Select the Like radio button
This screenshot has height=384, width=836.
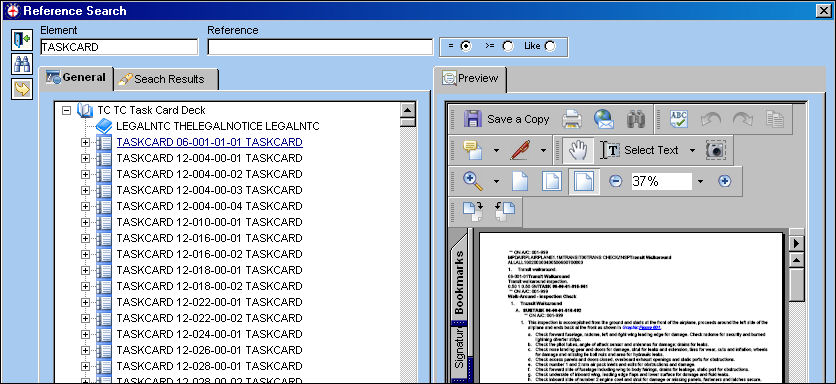tap(550, 46)
